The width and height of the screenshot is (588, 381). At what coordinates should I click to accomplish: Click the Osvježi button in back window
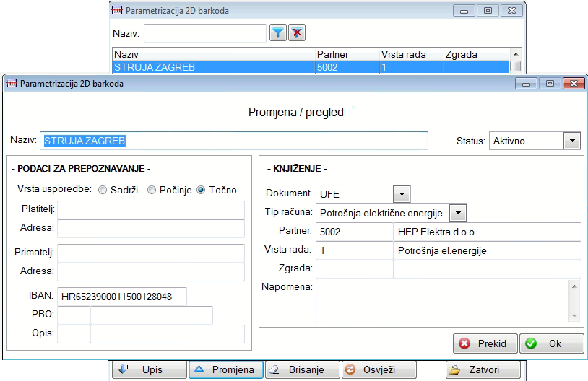click(x=379, y=369)
